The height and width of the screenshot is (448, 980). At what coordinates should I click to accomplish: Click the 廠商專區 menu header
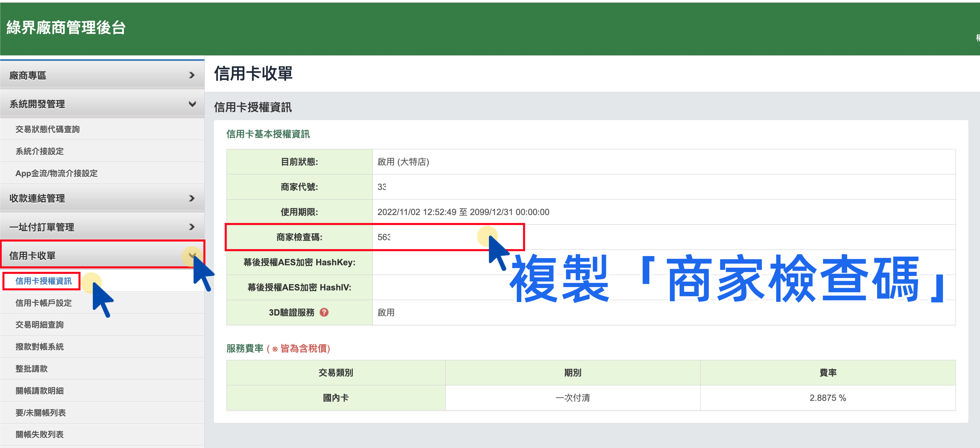click(102, 75)
